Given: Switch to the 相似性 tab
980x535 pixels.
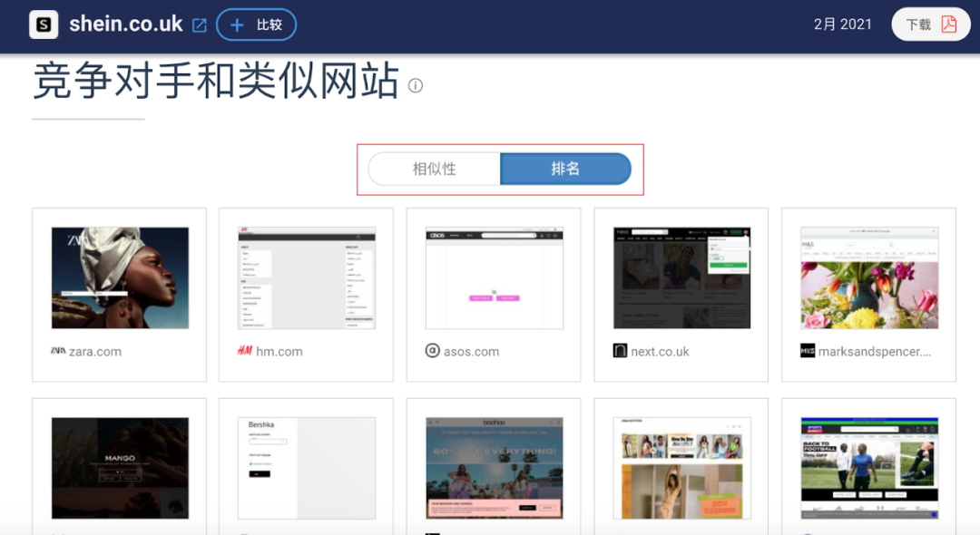Looking at the screenshot, I should 435,170.
